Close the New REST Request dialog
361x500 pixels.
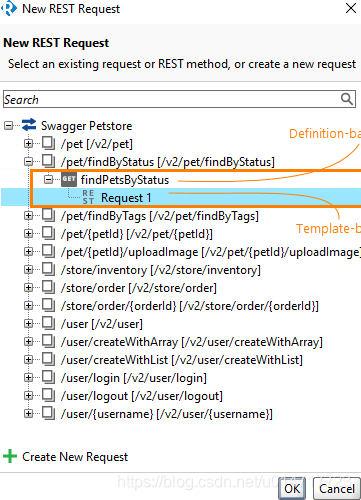click(351, 8)
